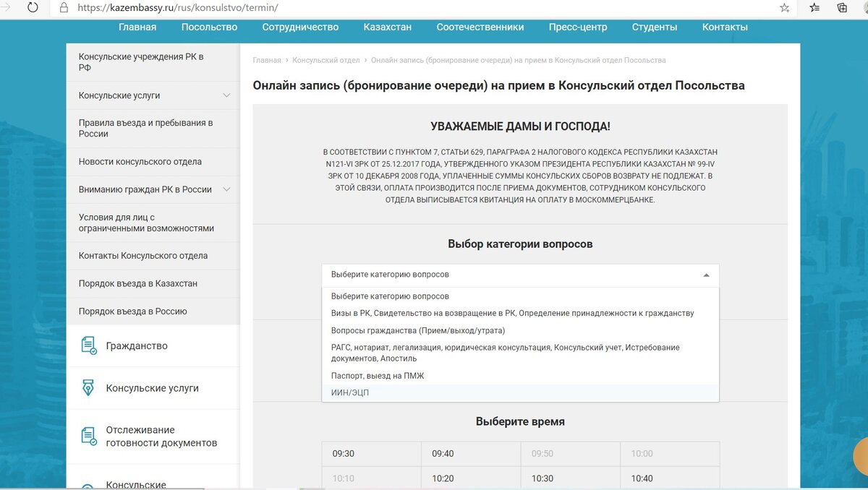Open Отслеживание готовности документов via its icon
The image size is (868, 490).
(89, 436)
